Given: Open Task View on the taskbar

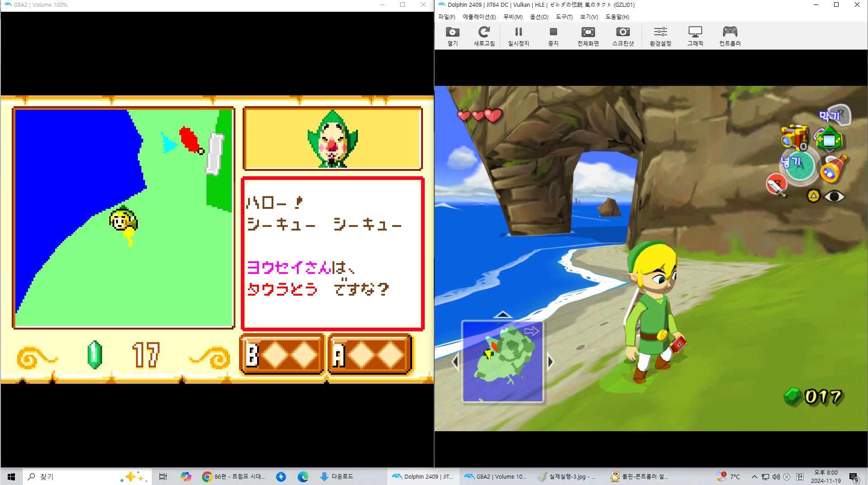Looking at the screenshot, I should coord(163,476).
